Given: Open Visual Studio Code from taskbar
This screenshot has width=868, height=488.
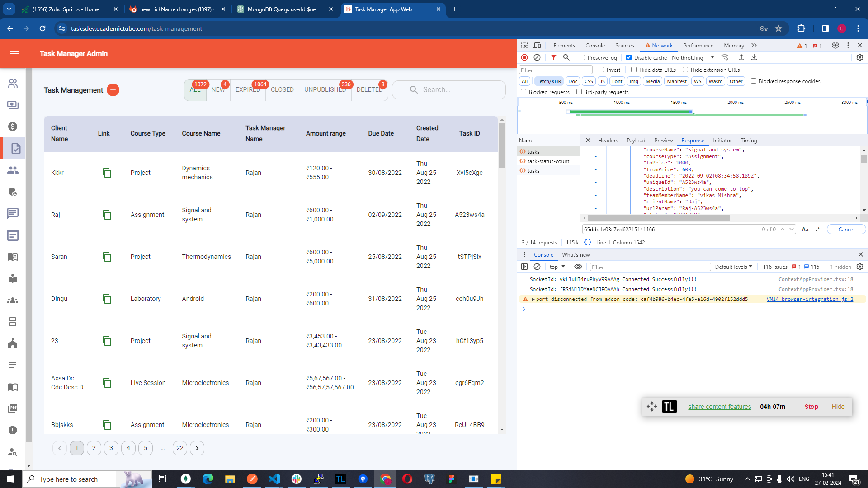Looking at the screenshot, I should (x=274, y=479).
